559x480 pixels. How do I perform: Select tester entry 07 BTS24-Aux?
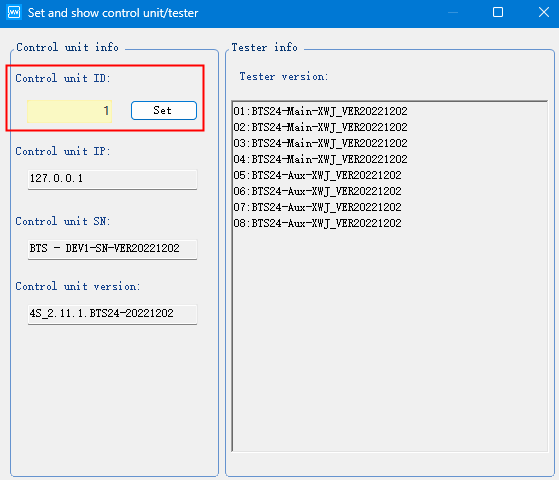317,207
